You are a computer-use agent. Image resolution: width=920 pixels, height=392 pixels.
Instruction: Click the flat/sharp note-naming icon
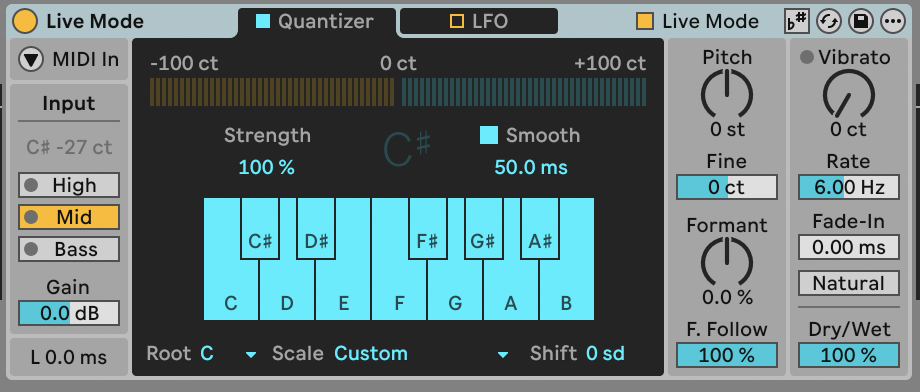click(x=797, y=22)
